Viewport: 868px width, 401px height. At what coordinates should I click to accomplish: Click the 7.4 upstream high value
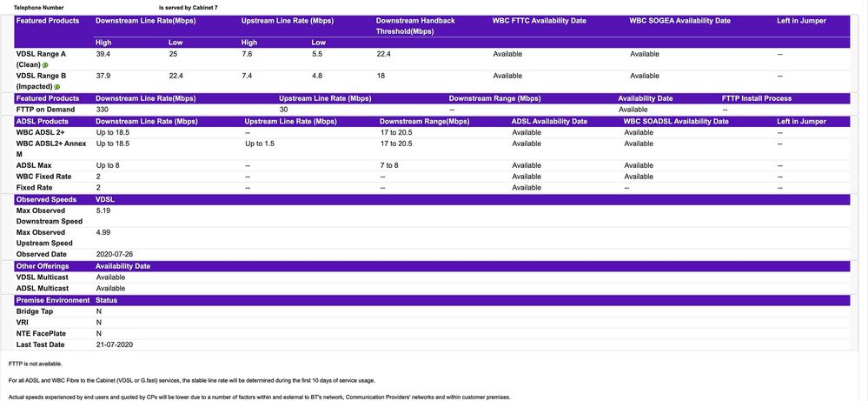point(247,76)
